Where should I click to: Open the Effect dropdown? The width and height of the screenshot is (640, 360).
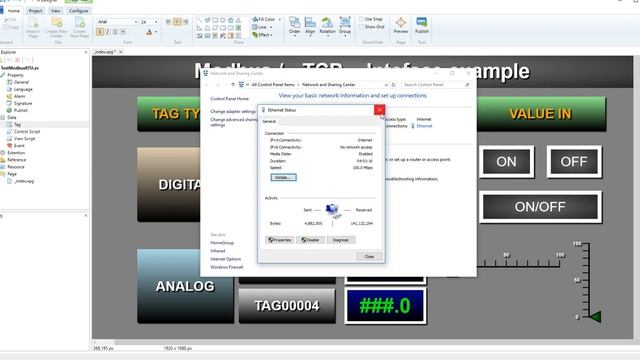272,35
